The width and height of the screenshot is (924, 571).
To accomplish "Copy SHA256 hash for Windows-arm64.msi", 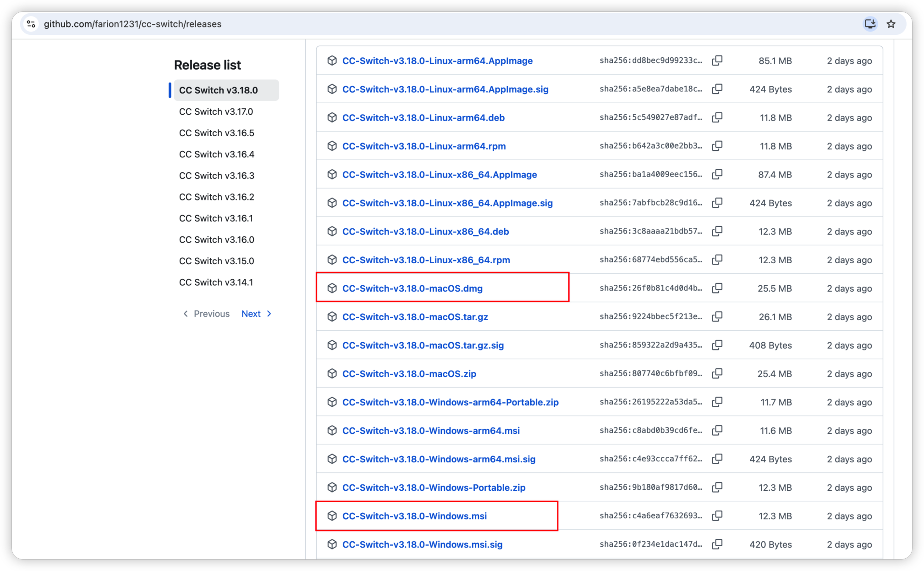I will (x=717, y=430).
